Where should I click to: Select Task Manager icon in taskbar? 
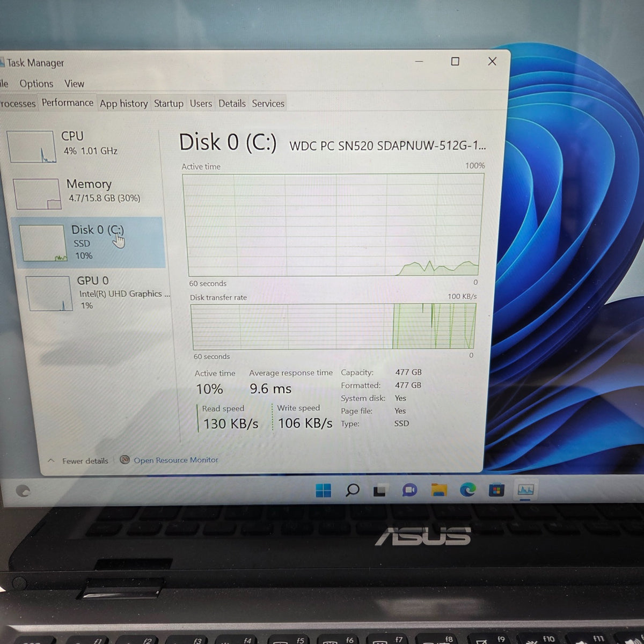[525, 489]
